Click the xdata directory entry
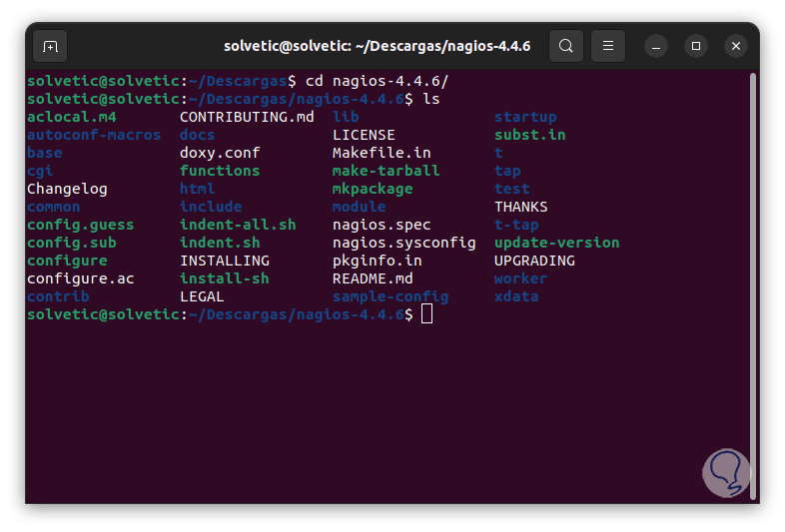 pos(516,296)
